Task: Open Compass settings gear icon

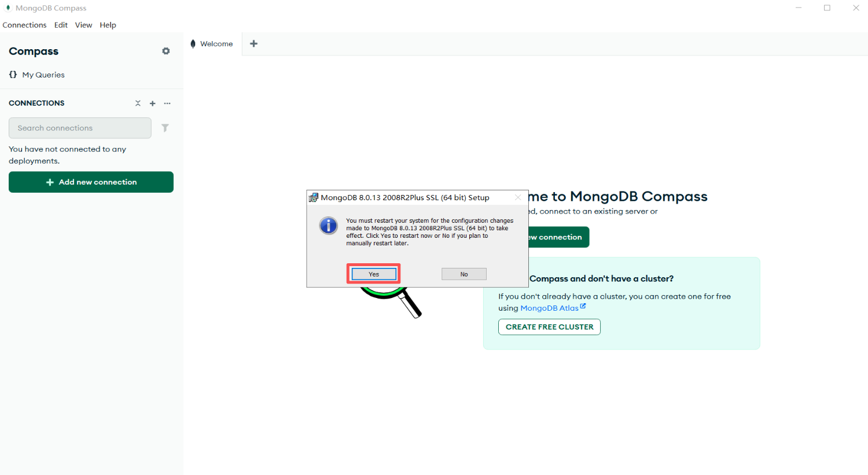Action: click(166, 51)
